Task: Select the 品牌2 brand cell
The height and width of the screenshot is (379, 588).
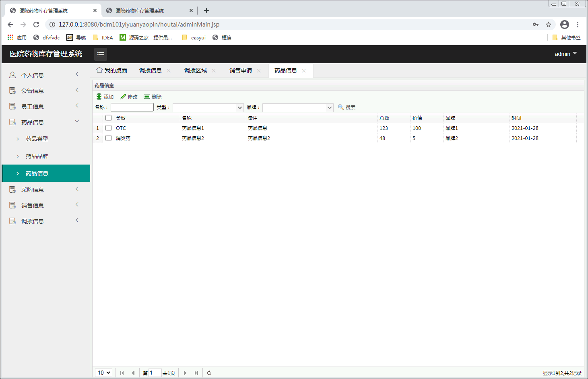Action: 477,138
